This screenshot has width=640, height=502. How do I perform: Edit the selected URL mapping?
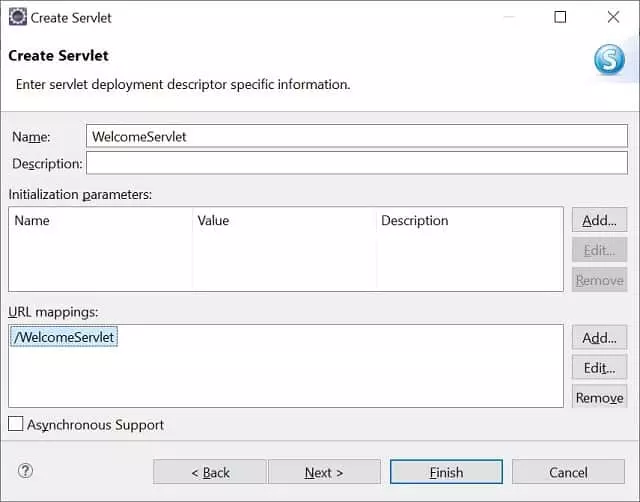599,368
